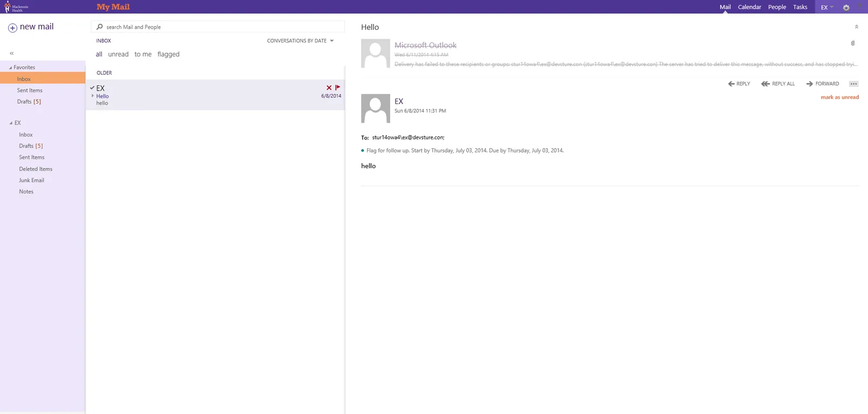This screenshot has width=868, height=414.
Task: Toggle the checkmark on EX conversation
Action: pyautogui.click(x=92, y=87)
